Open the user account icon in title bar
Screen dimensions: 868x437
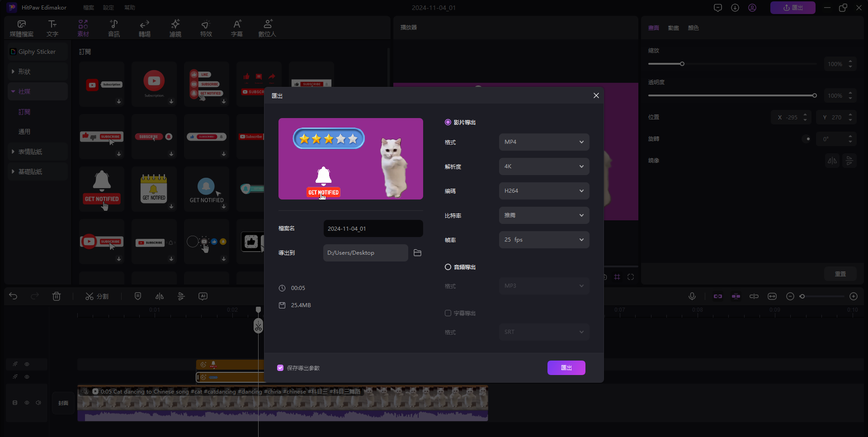coord(752,8)
